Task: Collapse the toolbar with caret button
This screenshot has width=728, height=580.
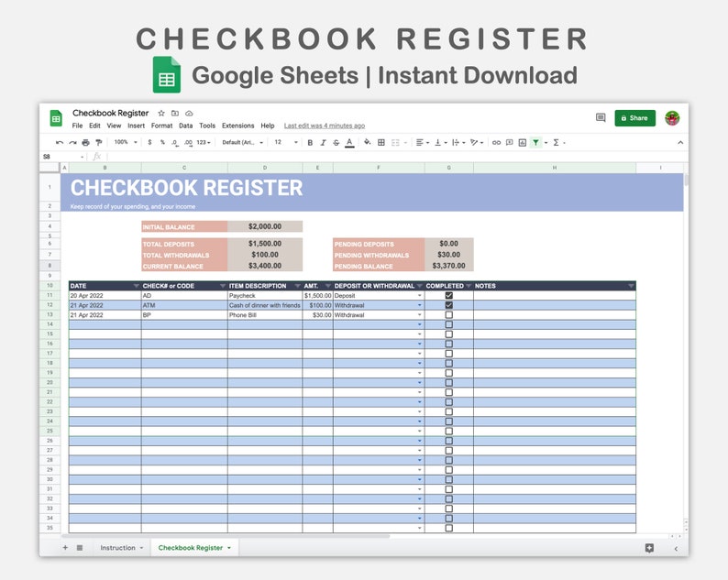Action: pyautogui.click(x=680, y=142)
